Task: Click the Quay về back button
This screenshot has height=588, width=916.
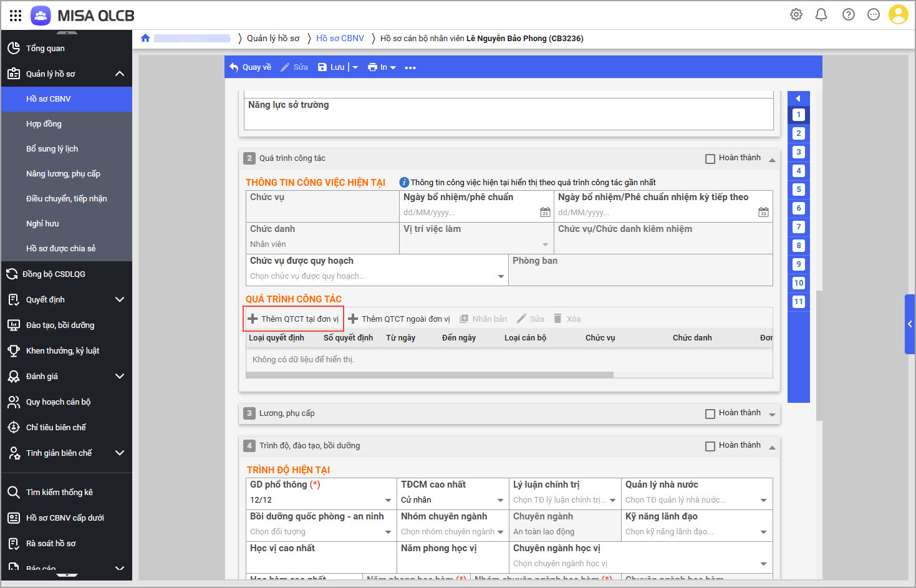Action: tap(251, 67)
